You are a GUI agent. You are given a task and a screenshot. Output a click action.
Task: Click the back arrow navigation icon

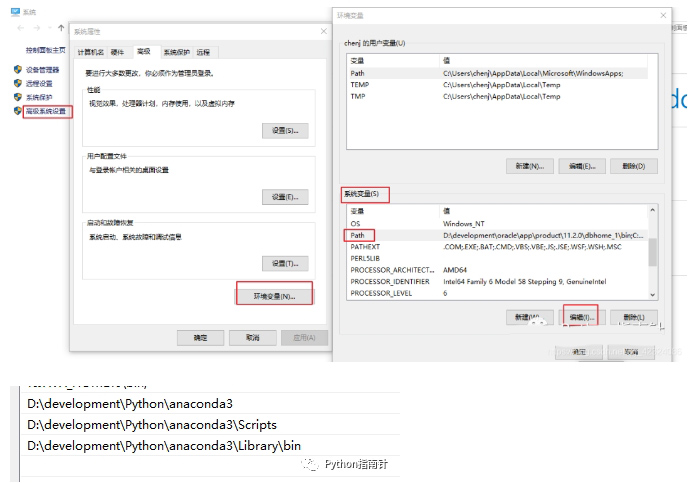click(23, 28)
